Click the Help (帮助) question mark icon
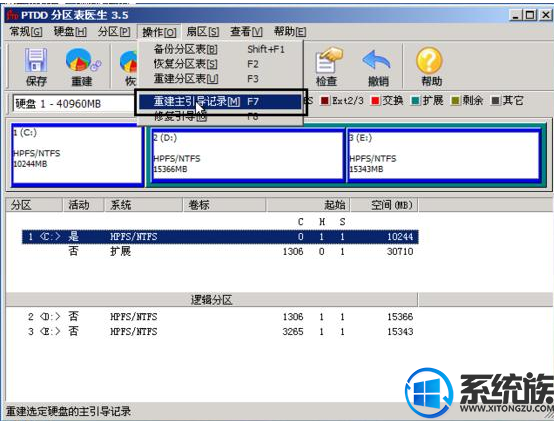This screenshot has height=421, width=554. point(430,67)
